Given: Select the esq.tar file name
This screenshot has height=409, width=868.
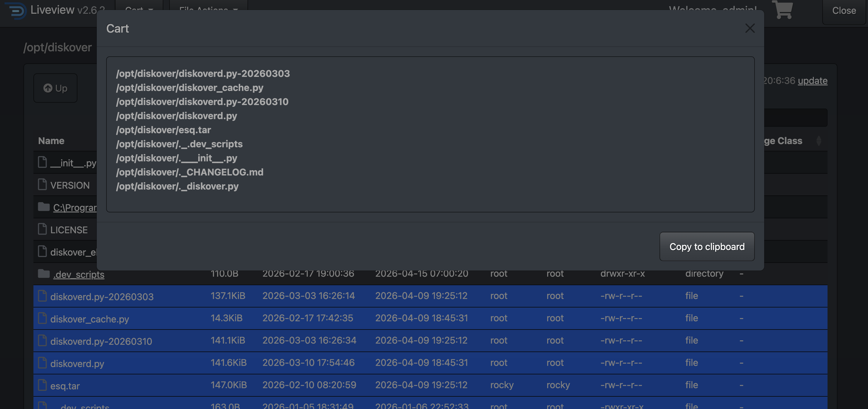Looking at the screenshot, I should (65, 386).
